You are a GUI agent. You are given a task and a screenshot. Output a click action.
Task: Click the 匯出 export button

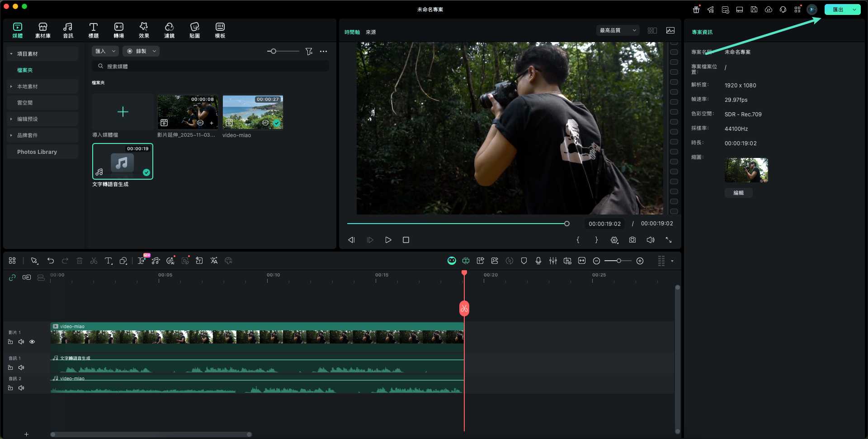837,10
